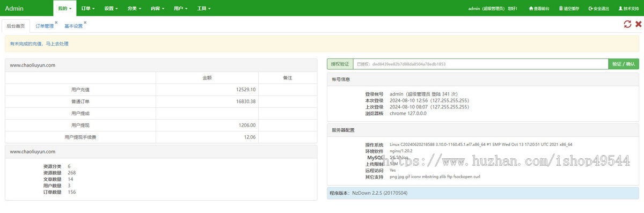Click the 用户提现手续费 value 12.06
This screenshot has height=213, width=644.
click(x=250, y=137)
